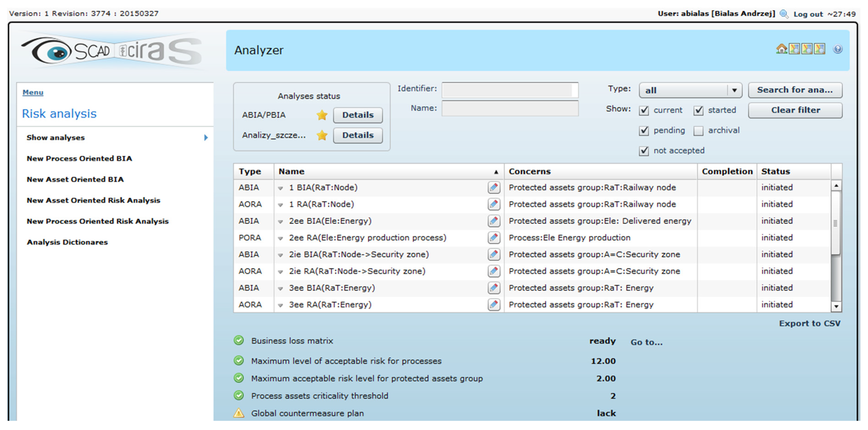
Task: Expand row arrow for 1 RA(RaT:Node)
Action: click(x=280, y=205)
